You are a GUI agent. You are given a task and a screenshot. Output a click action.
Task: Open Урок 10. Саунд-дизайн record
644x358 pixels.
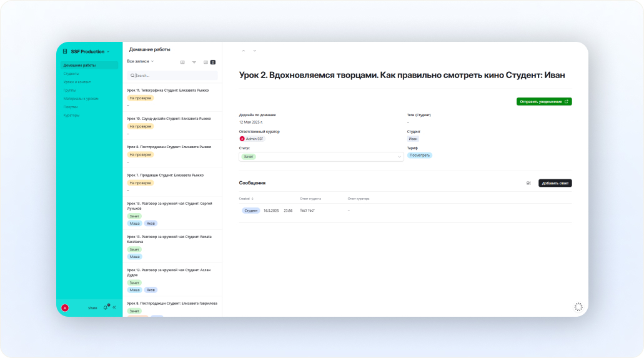pyautogui.click(x=172, y=126)
